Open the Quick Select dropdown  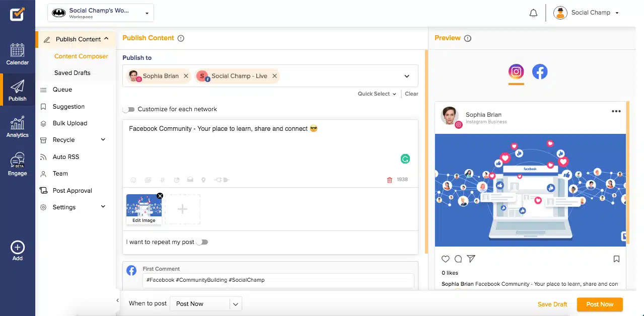click(377, 94)
